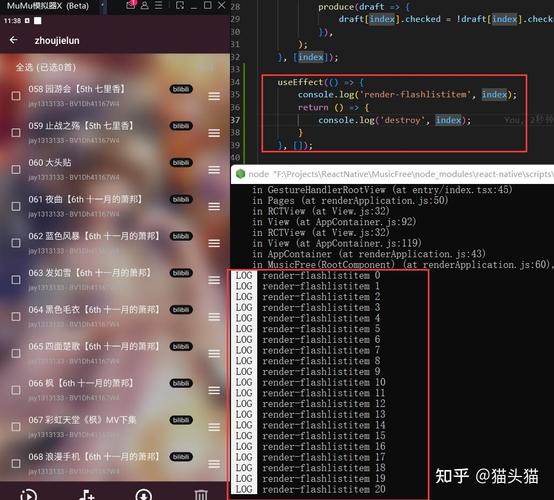Check the box for 064 黑色毛衣
The height and width of the screenshot is (500, 554).
[16, 316]
